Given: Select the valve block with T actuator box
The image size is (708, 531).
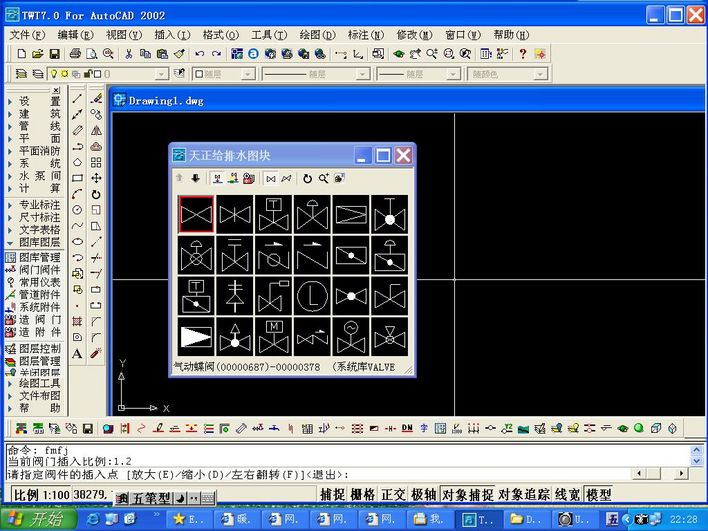Looking at the screenshot, I should tap(274, 214).
